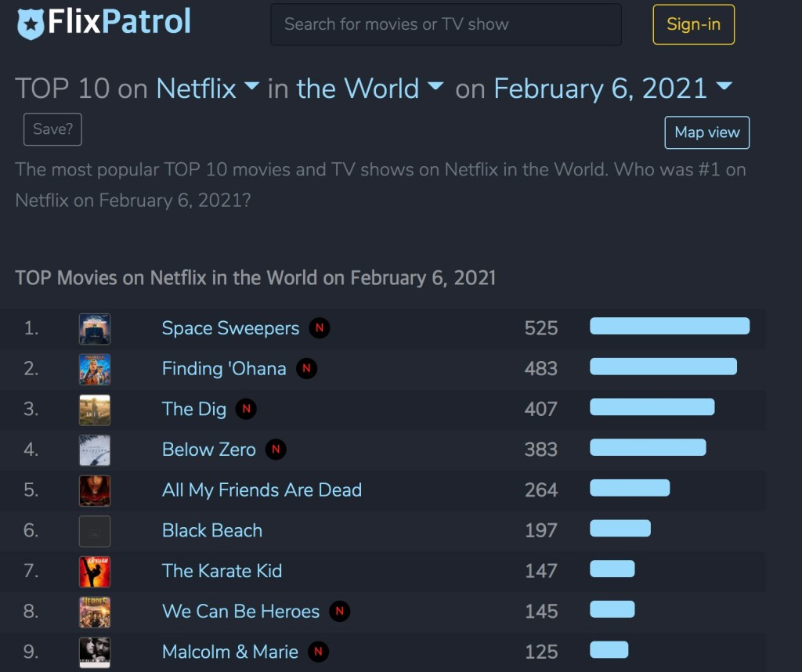Click Netflix N badge beside Space Sweepers

pyautogui.click(x=319, y=328)
